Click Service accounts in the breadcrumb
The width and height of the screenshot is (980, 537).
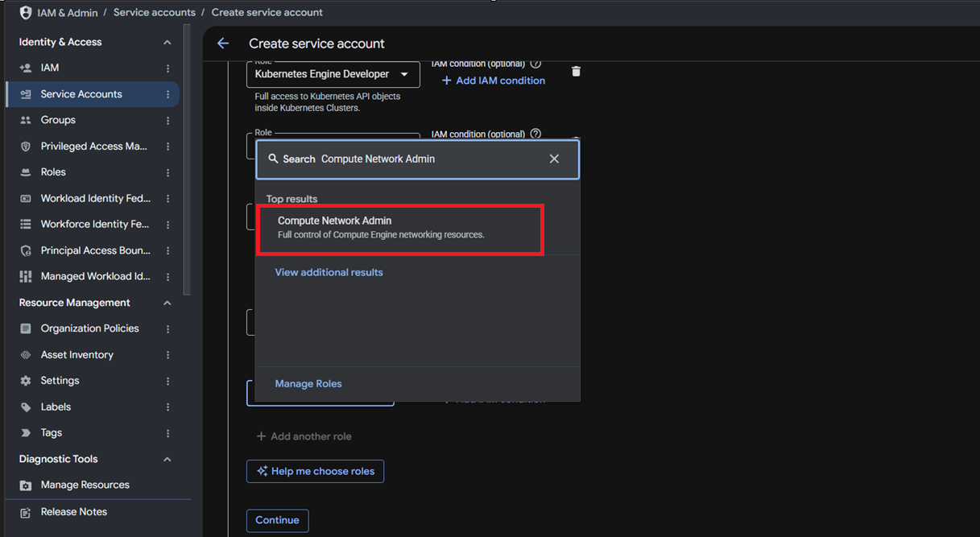click(155, 13)
